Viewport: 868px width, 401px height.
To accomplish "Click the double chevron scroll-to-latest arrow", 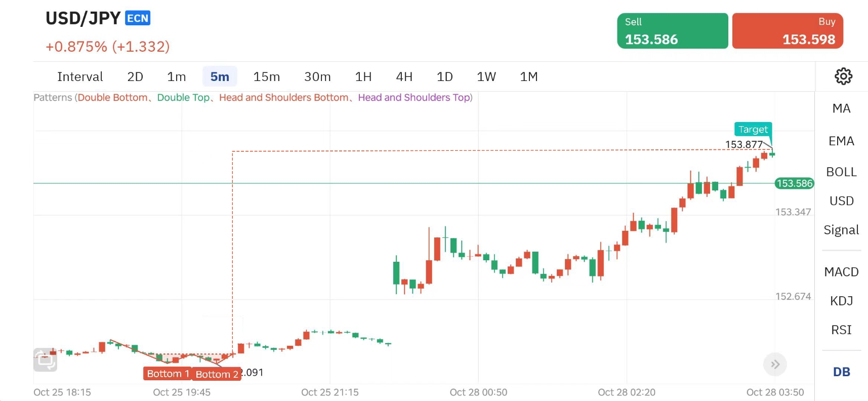I will click(x=775, y=364).
